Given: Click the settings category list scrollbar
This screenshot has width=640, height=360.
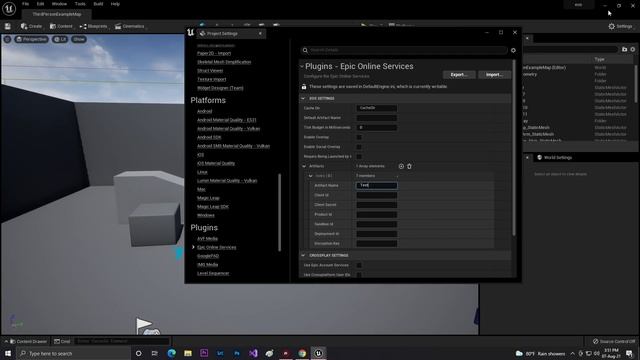Looking at the screenshot, I should pos(280,212).
